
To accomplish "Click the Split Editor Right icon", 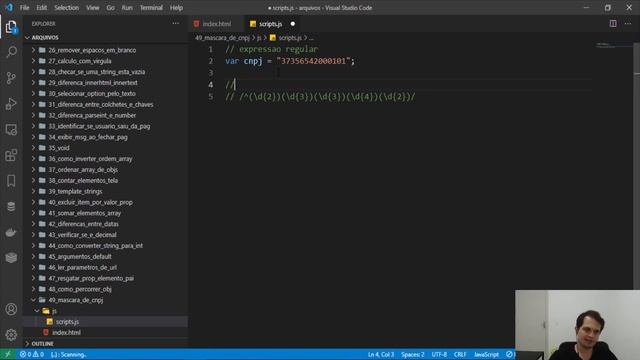I will coord(613,24).
